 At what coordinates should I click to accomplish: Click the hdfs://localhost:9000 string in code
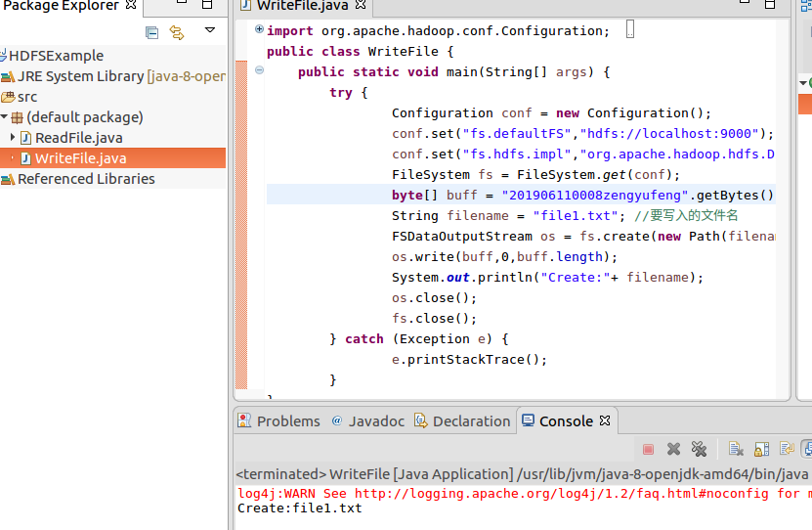pos(669,134)
